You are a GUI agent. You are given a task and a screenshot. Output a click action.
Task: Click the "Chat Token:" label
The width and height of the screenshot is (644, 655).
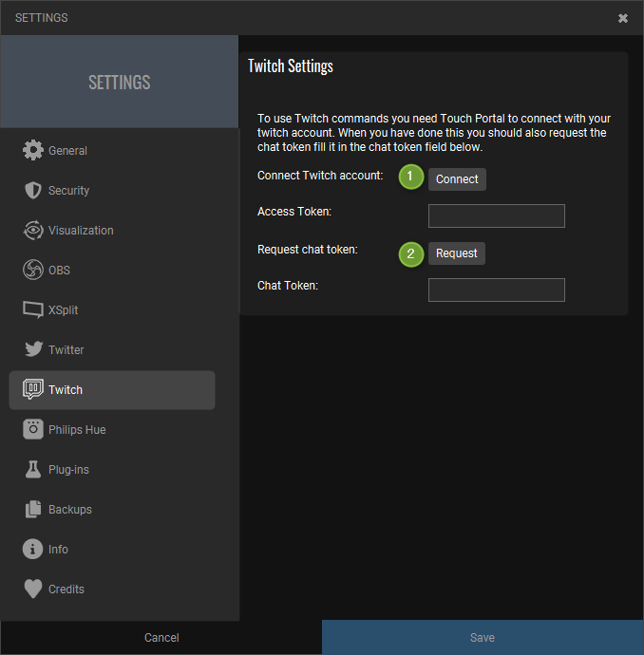288,286
